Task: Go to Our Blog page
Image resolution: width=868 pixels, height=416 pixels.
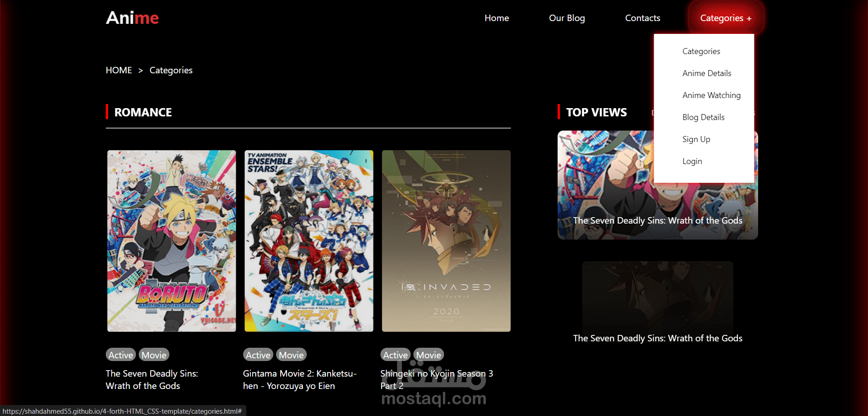Action: [x=567, y=18]
